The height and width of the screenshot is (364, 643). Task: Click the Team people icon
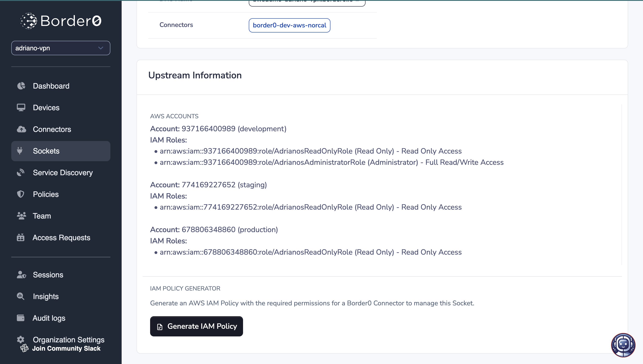[x=21, y=216]
